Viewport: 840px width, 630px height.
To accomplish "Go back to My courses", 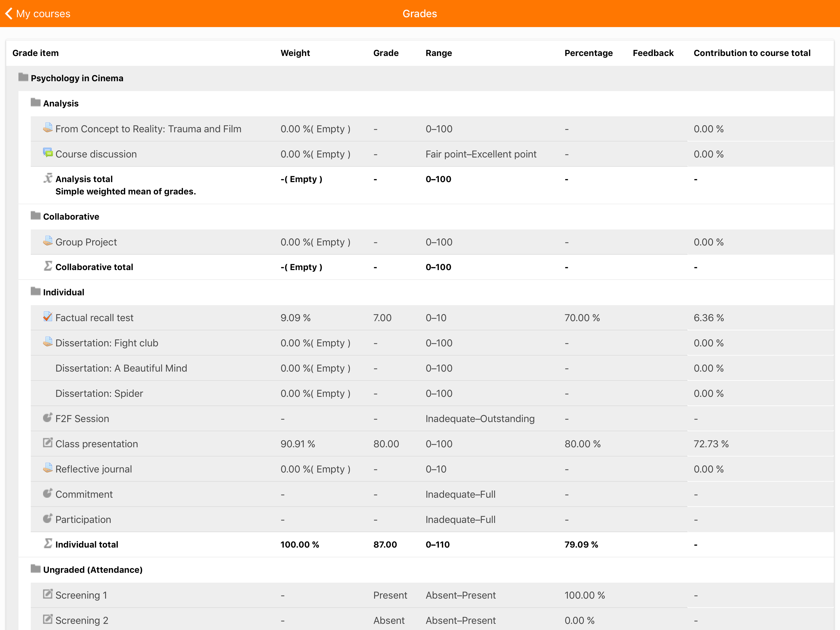I will (x=38, y=14).
